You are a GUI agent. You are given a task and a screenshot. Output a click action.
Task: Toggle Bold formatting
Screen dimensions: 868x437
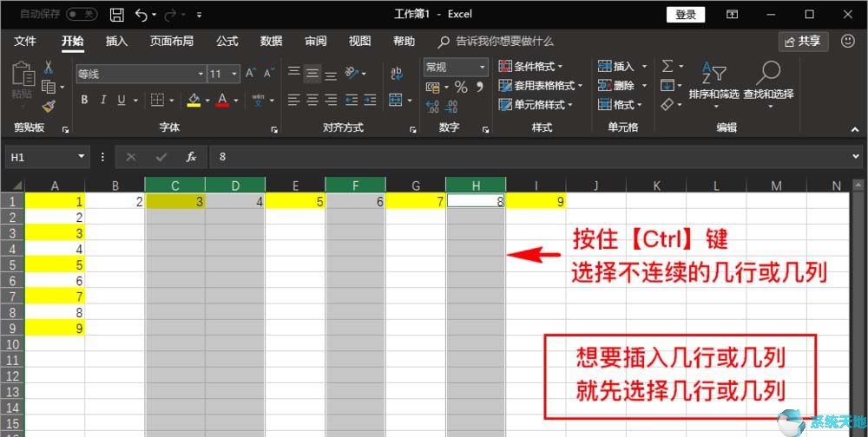[84, 100]
